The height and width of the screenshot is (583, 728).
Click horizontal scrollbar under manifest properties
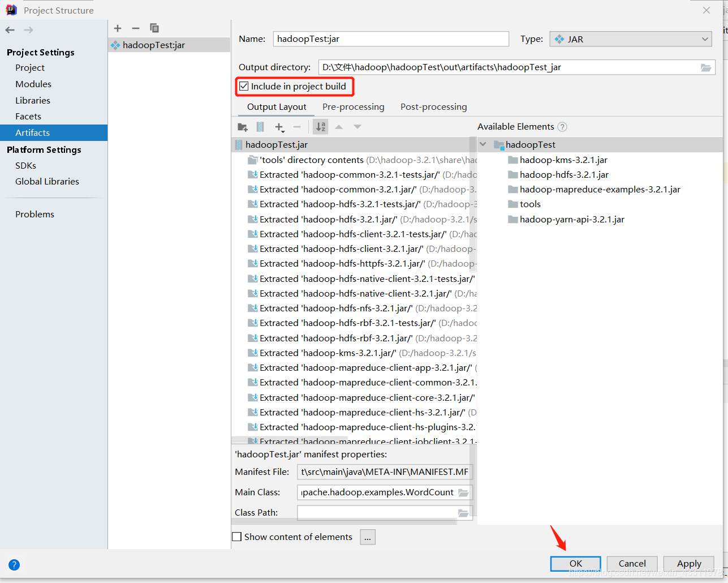click(x=344, y=522)
